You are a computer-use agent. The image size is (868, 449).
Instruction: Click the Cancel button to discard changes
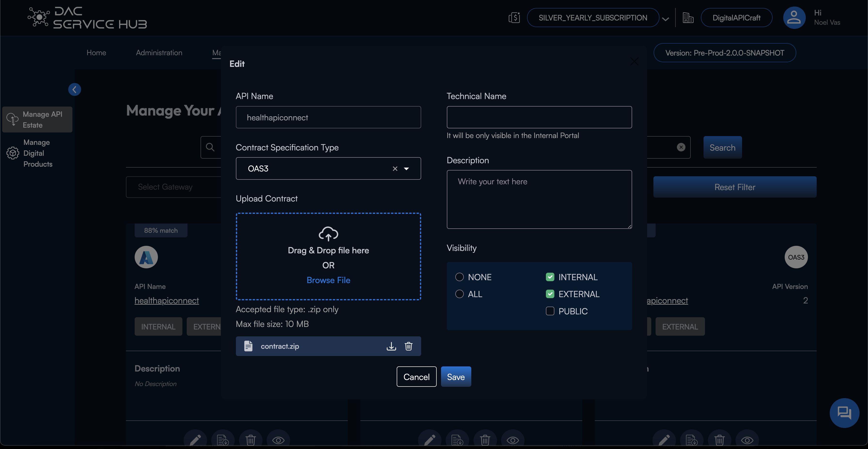tap(416, 376)
